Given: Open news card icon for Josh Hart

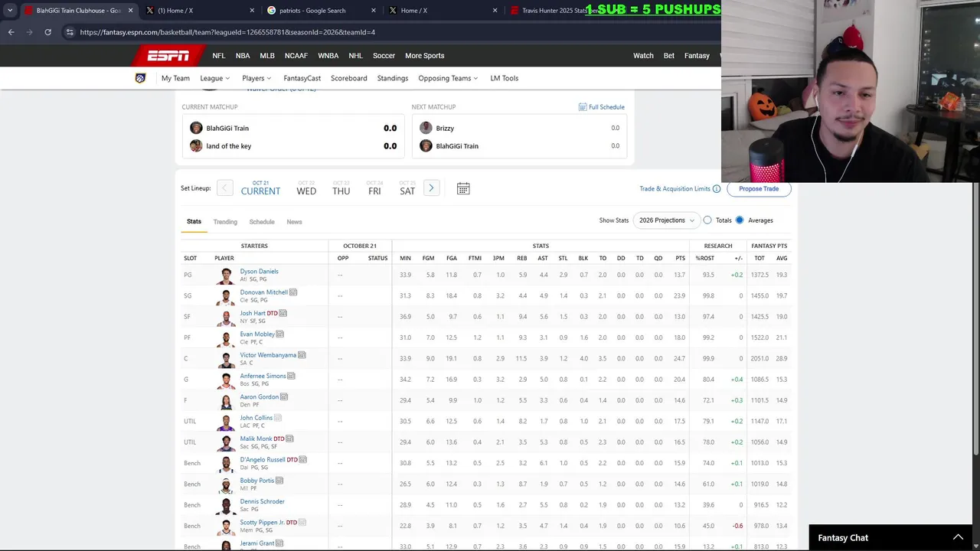Looking at the screenshot, I should (x=283, y=313).
